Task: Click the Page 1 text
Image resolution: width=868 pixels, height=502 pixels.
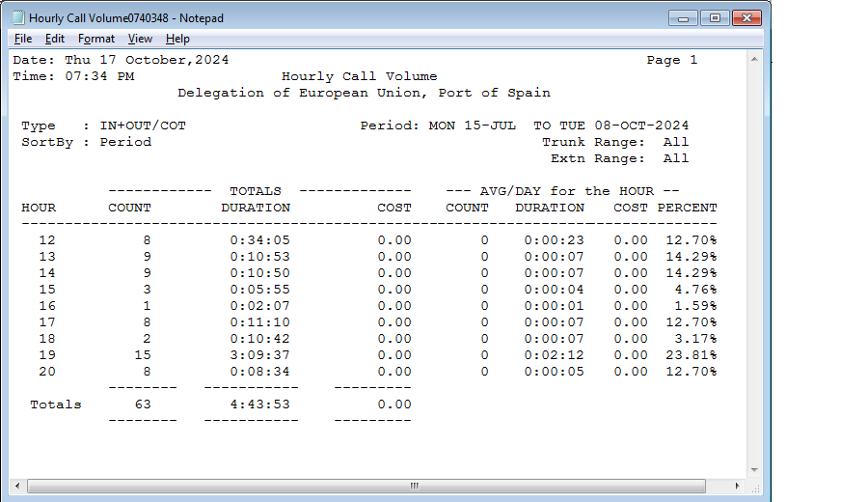Action: (671, 60)
